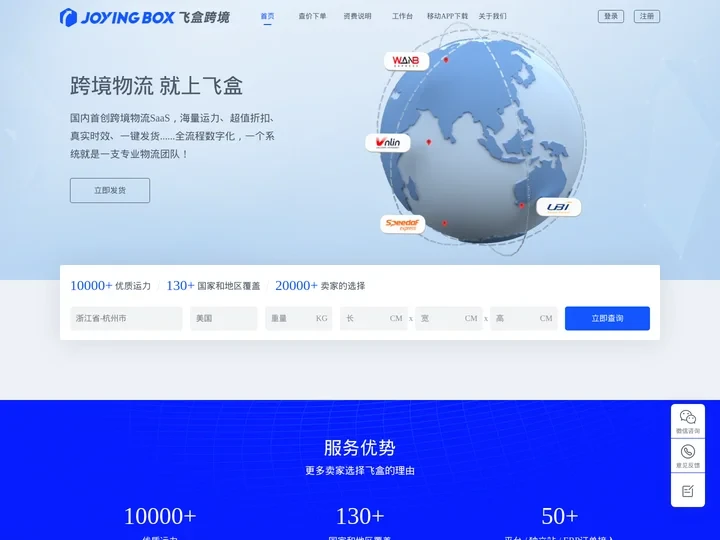Click the large 130+ statistic in blue section
This screenshot has height=540, width=720.
[360, 516]
